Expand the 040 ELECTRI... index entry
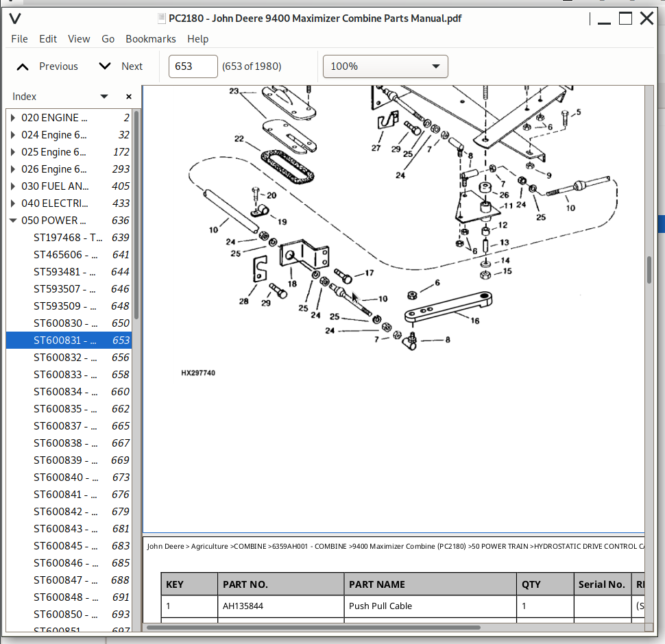The width and height of the screenshot is (665, 644). [x=13, y=203]
